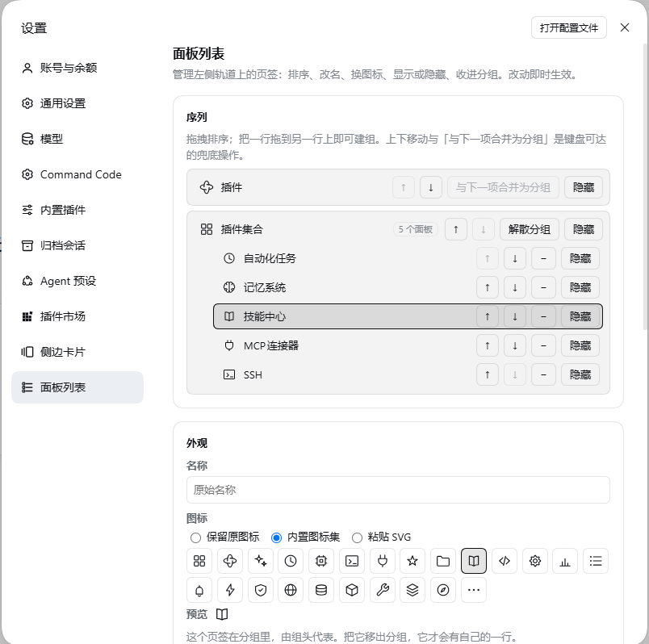Move 记忆系统 up one position
649x644 pixels.
pyautogui.click(x=488, y=287)
